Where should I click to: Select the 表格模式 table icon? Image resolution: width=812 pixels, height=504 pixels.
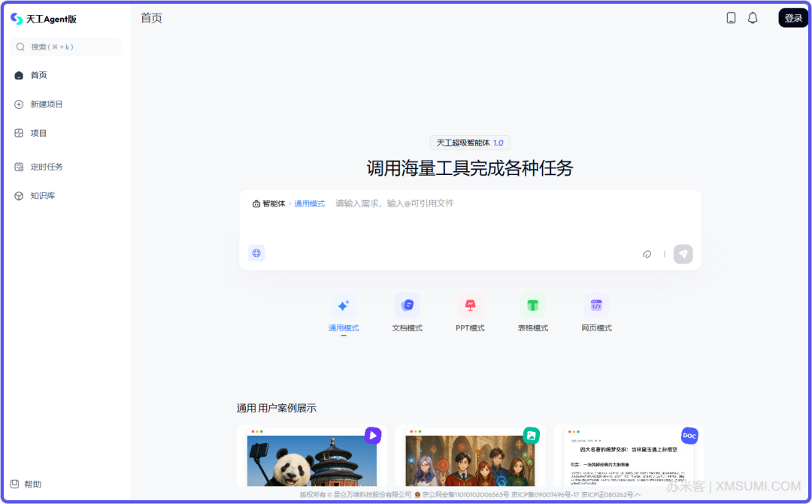pos(533,306)
